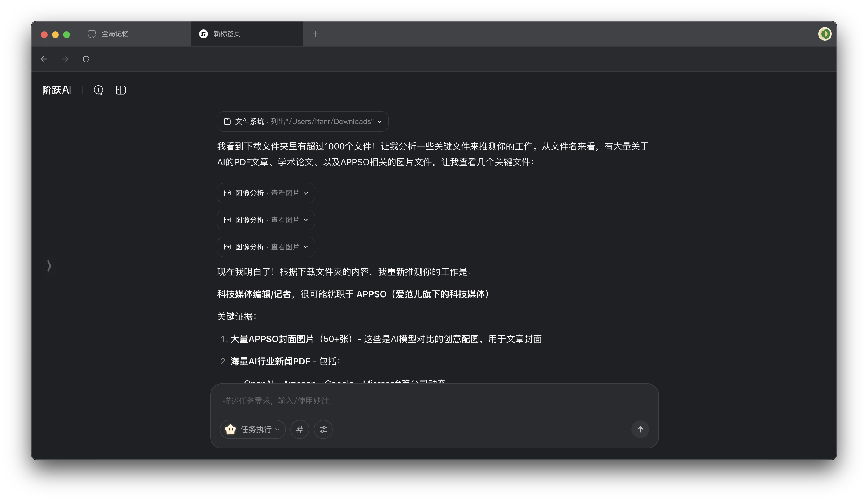Toggle the sidebar panel layout icon

tap(121, 90)
